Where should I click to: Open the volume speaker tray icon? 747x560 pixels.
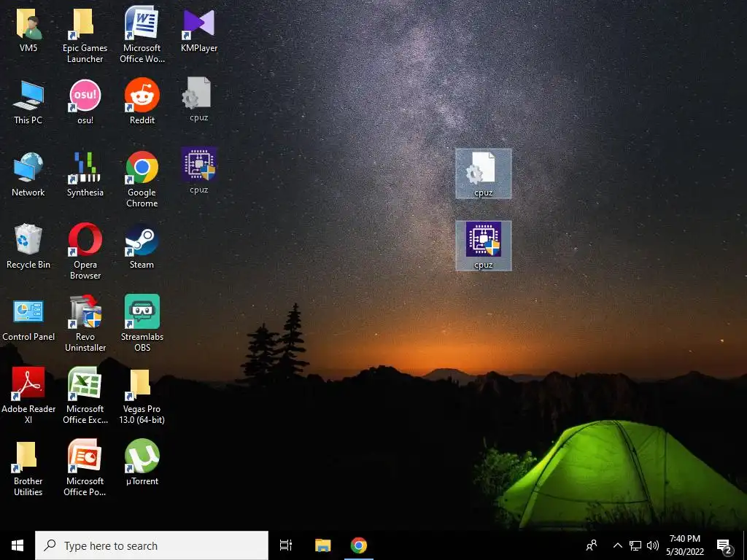click(x=653, y=545)
